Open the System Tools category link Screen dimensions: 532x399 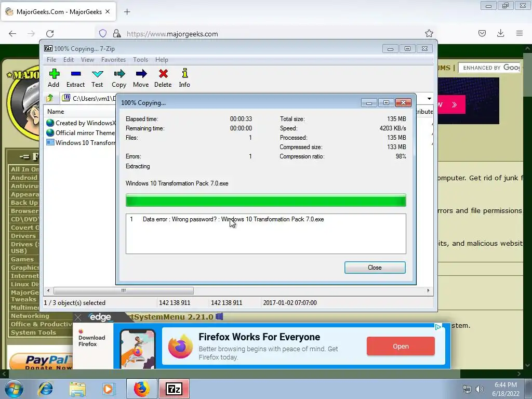pyautogui.click(x=33, y=332)
